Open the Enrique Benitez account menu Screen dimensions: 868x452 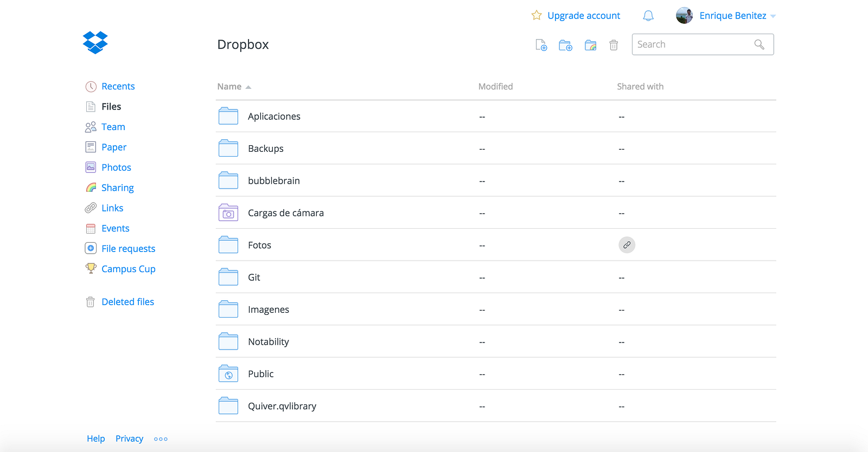click(x=733, y=16)
